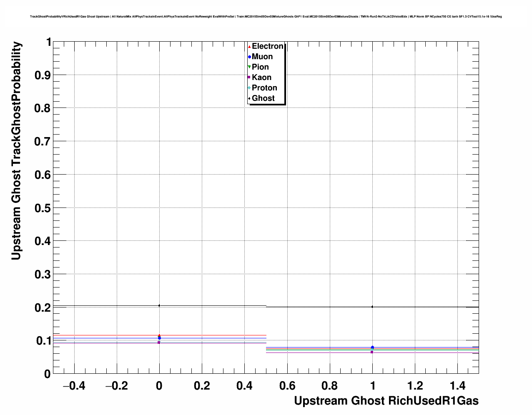Click the red Electron triangle legend marker

[x=249, y=47]
